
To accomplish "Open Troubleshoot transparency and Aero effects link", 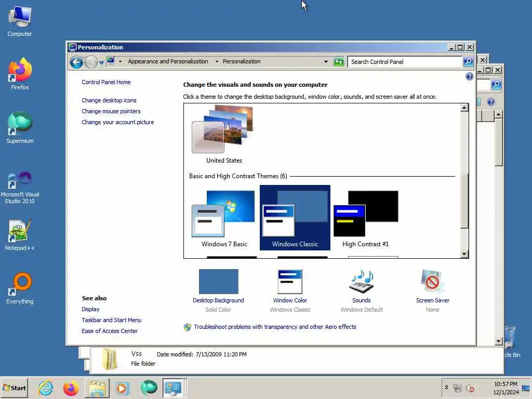I will pos(275,327).
